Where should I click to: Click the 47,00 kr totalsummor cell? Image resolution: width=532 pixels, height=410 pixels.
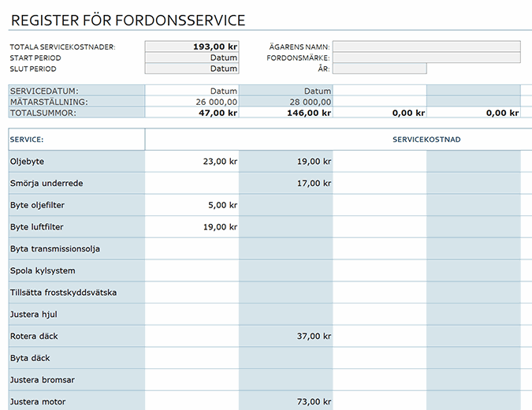[x=192, y=113]
